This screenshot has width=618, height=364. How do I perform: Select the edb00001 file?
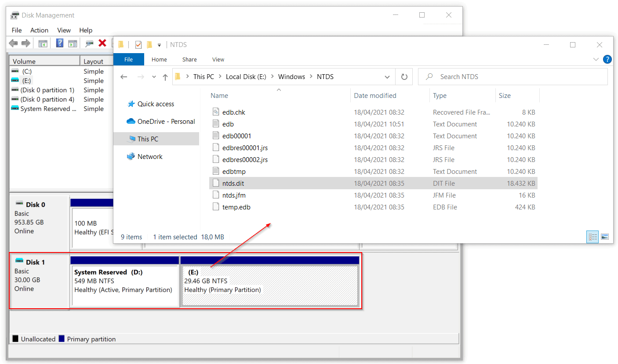point(373,136)
